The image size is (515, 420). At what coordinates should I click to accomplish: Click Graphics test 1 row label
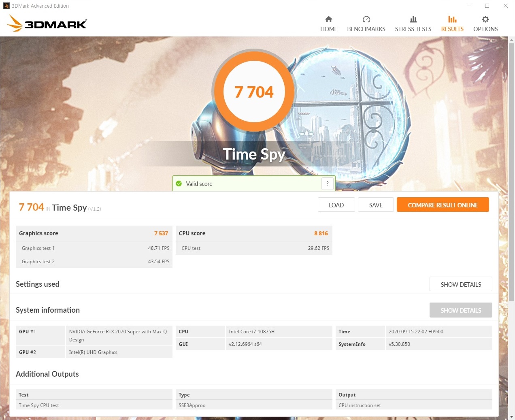click(38, 248)
